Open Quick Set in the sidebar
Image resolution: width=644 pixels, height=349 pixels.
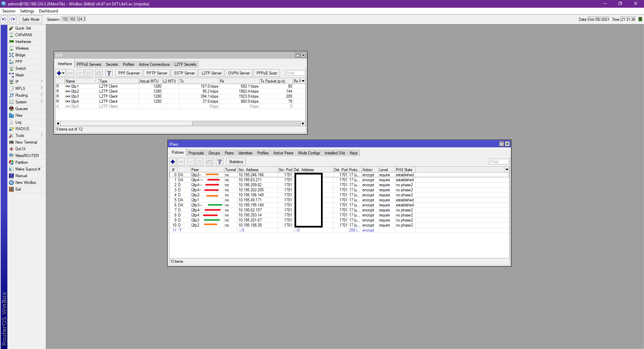[x=23, y=28]
